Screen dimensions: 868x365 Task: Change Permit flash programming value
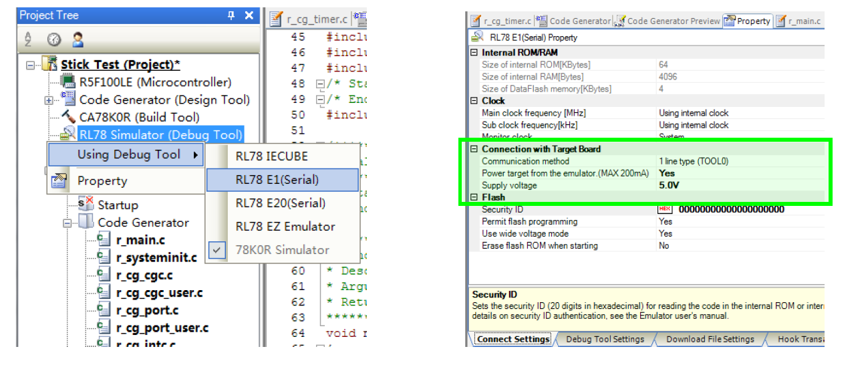740,221
